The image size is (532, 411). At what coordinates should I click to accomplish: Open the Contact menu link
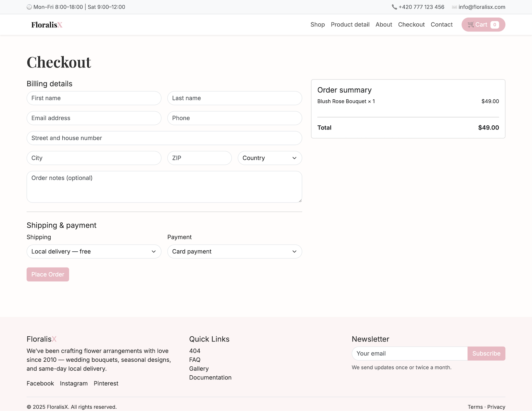441,25
